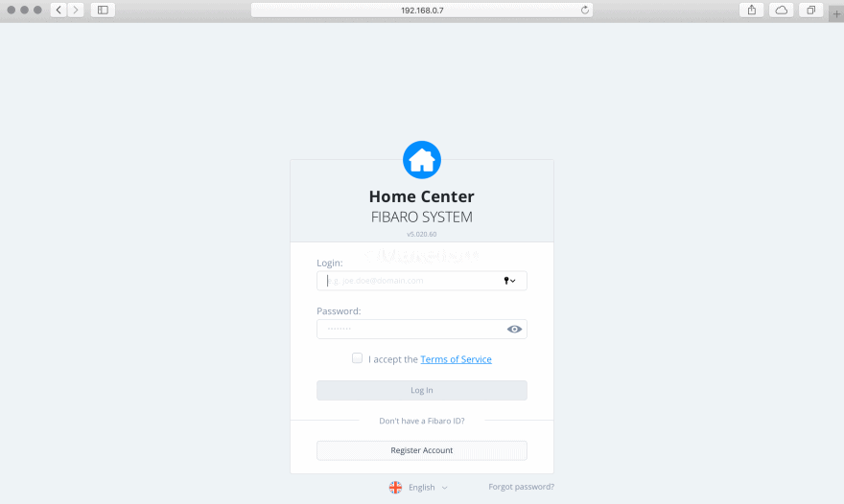844x504 pixels.
Task: Open the Terms of Service link
Action: pyautogui.click(x=456, y=359)
